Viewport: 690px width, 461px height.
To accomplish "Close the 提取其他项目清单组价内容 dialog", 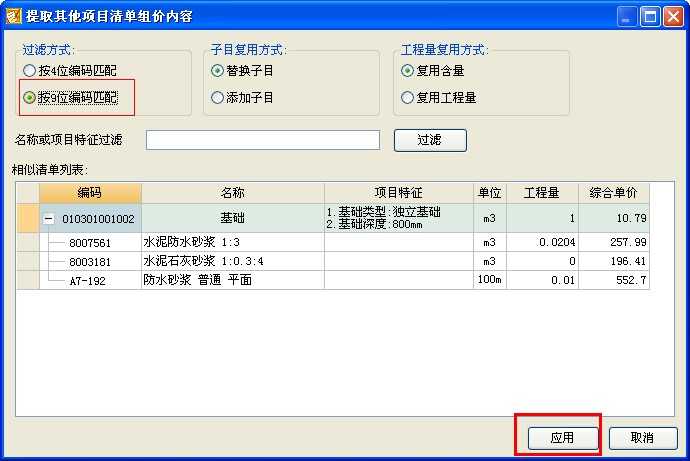I will (673, 17).
